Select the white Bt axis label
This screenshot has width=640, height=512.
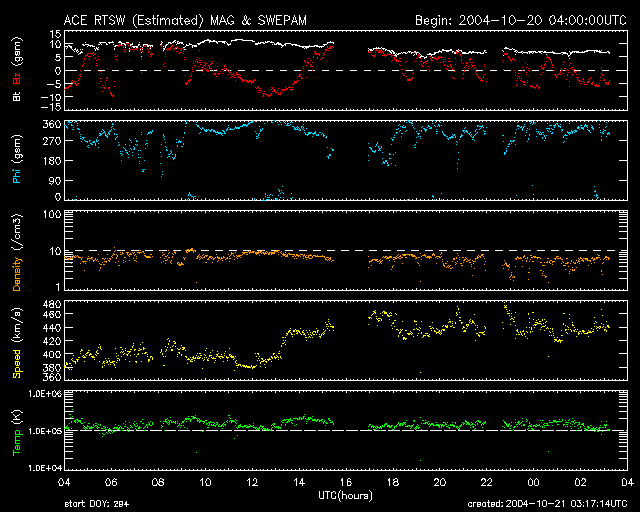(17, 98)
